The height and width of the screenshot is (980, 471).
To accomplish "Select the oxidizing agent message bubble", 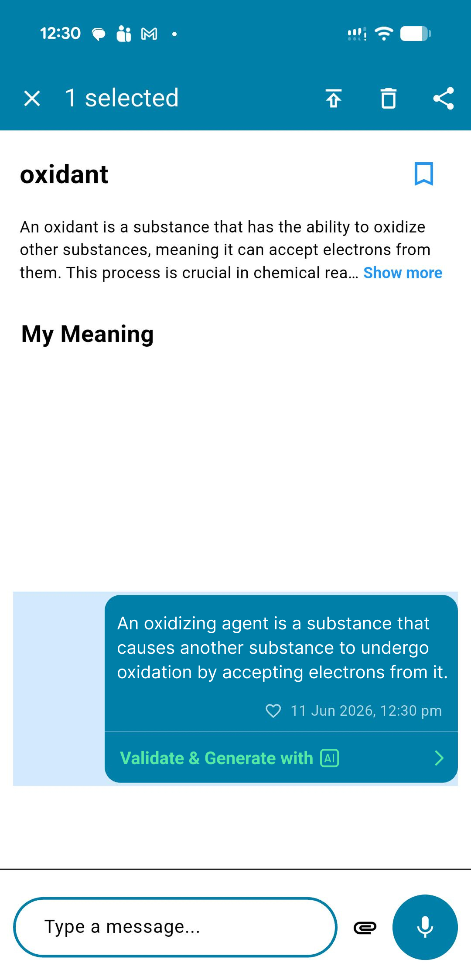I will pos(281,663).
